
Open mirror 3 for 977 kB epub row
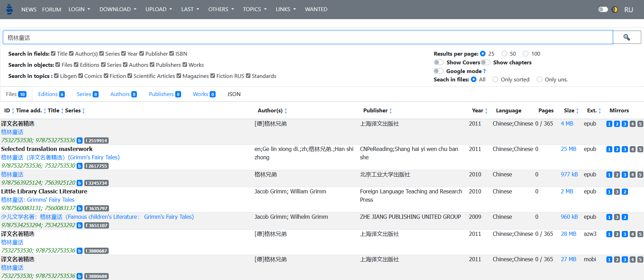pos(625,175)
